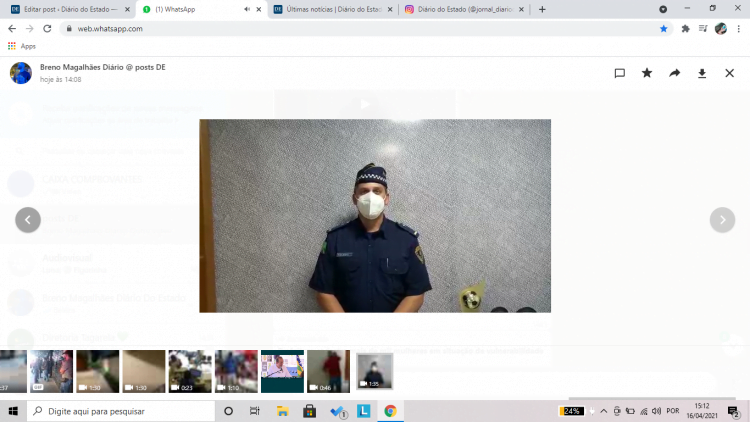750x422 pixels.
Task: Select the currently highlighted 1:35 video thumbnail
Action: pos(375,371)
